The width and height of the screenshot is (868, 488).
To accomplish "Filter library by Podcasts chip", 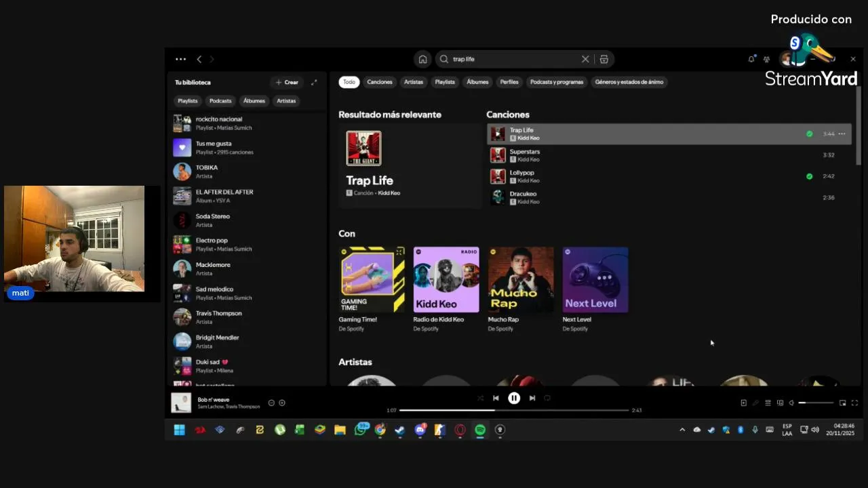I will click(220, 100).
